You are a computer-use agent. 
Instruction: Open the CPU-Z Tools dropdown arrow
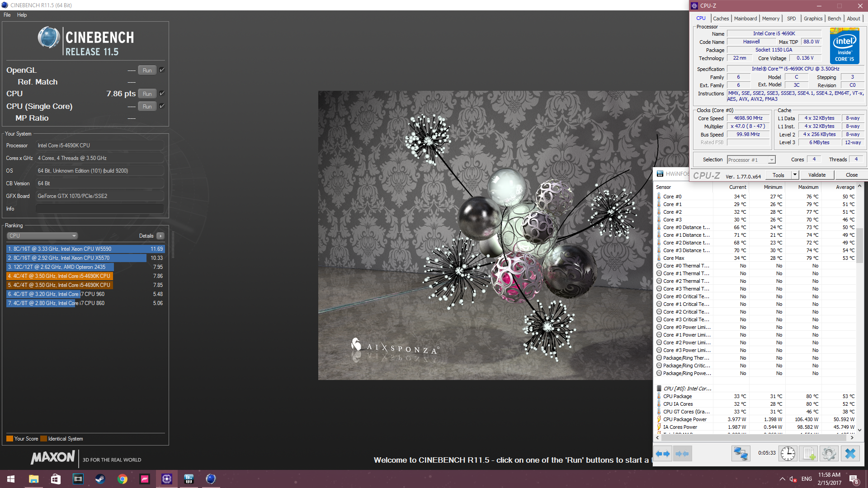(795, 175)
